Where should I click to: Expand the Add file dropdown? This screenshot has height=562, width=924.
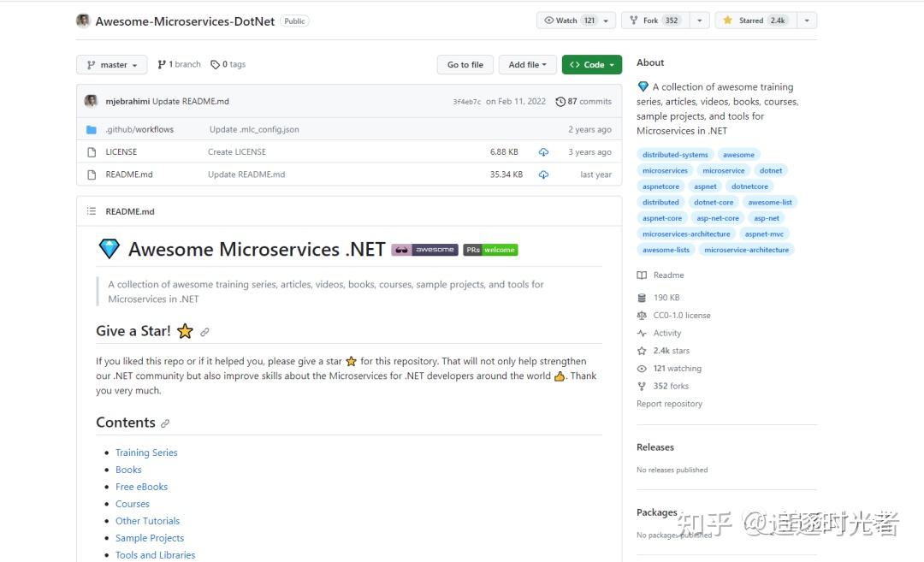[x=527, y=65]
